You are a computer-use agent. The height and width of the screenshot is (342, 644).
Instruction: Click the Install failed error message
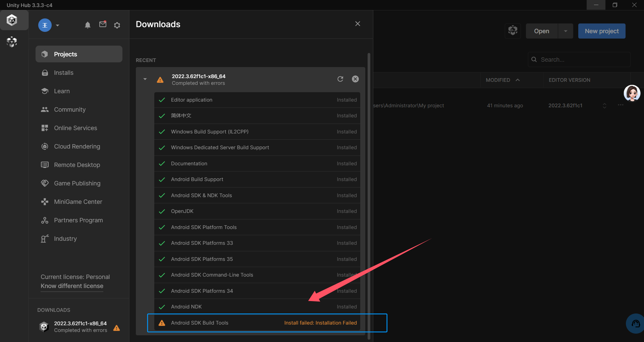pos(320,323)
